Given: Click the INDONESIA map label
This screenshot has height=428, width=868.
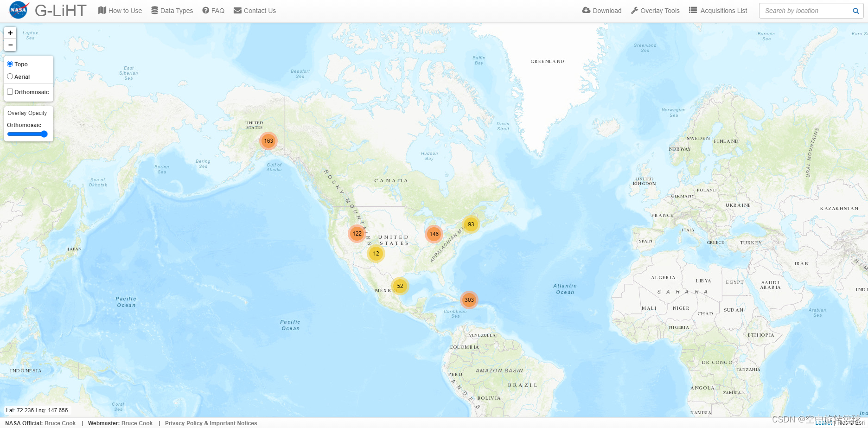Looking at the screenshot, I should click(x=26, y=371).
